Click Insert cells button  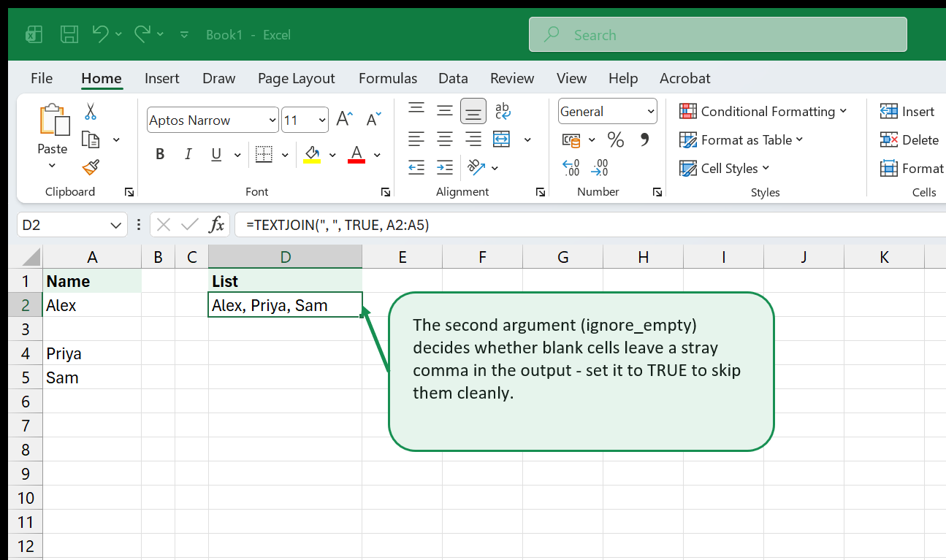tap(907, 112)
